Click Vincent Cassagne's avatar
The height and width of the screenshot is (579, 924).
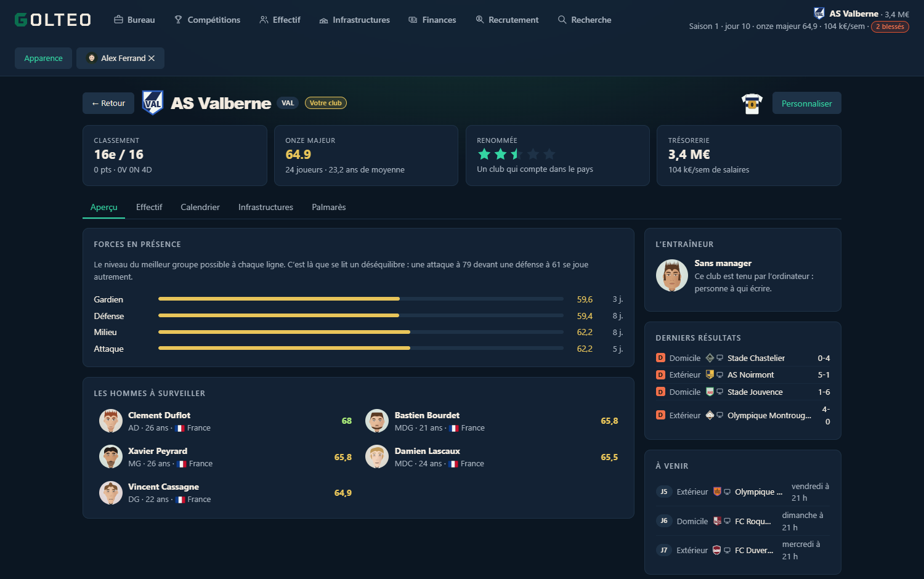(x=111, y=493)
